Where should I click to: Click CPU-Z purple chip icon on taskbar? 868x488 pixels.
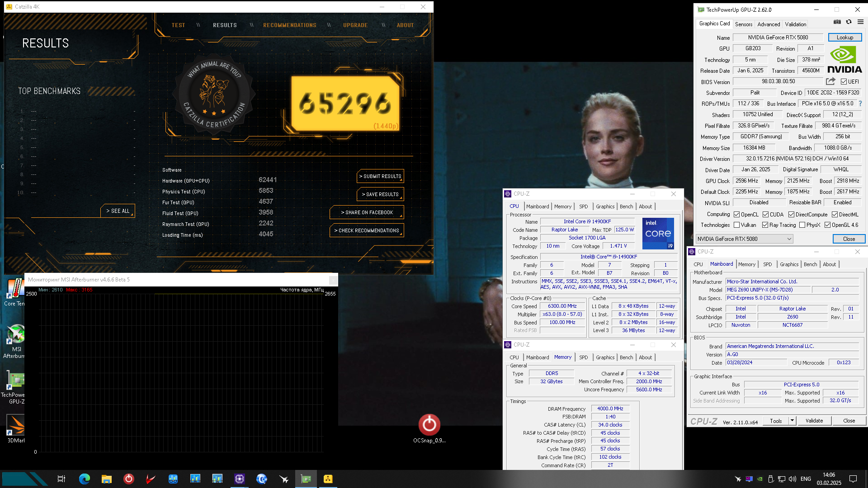pyautogui.click(x=240, y=479)
